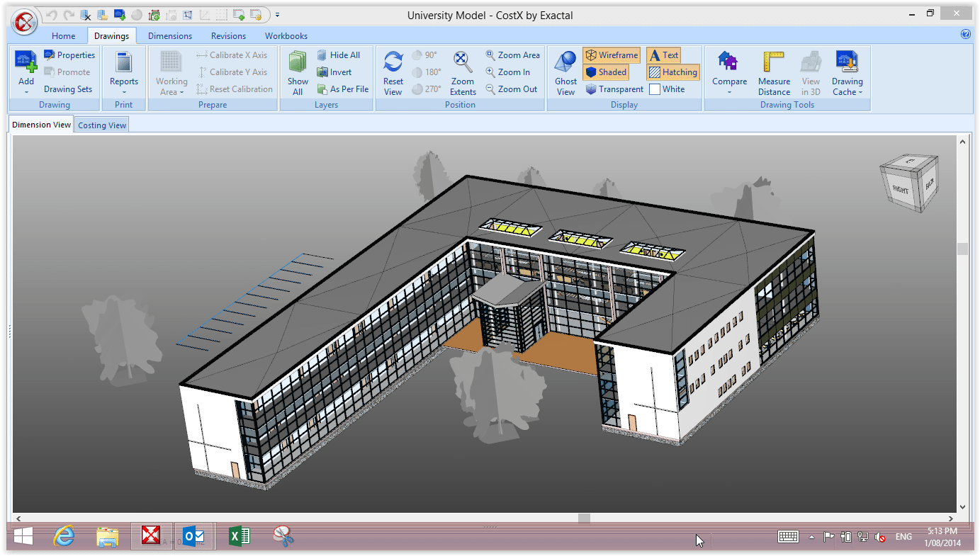
Task: Open Outlook from the taskbar
Action: click(x=194, y=537)
